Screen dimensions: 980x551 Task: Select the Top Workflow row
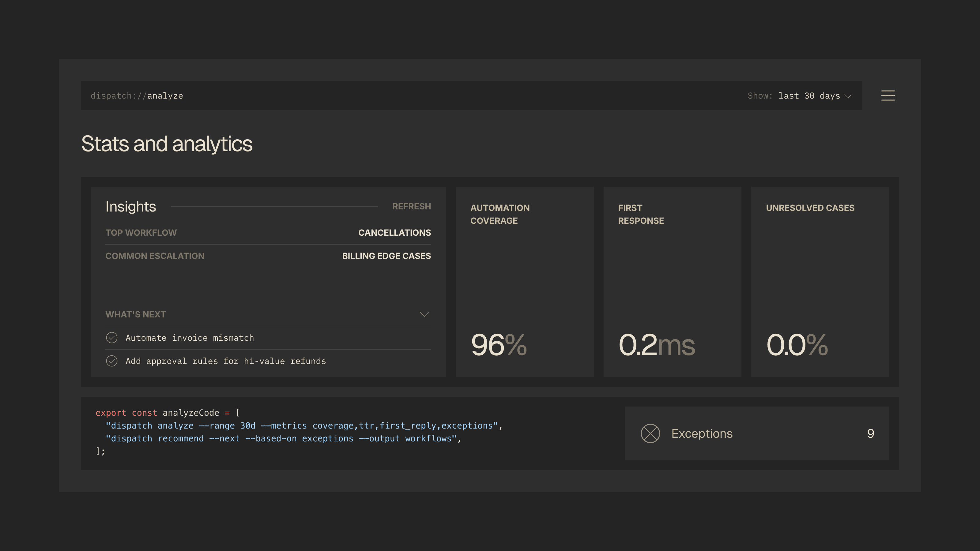(x=141, y=233)
